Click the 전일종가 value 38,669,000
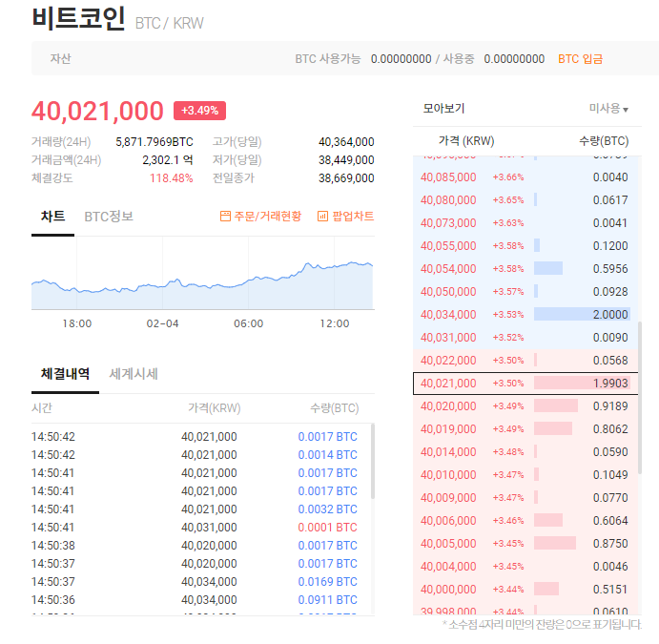This screenshot has height=644, width=659. tap(346, 177)
